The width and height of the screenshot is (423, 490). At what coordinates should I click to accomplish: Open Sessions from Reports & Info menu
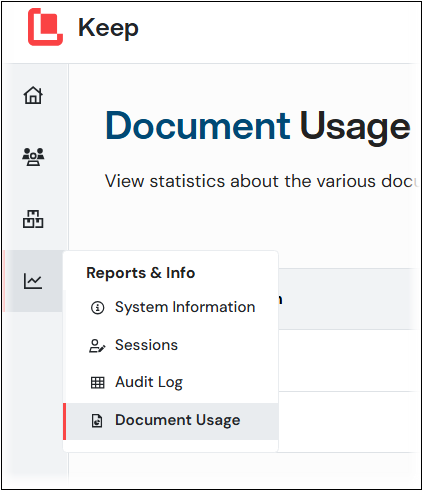tap(172, 345)
